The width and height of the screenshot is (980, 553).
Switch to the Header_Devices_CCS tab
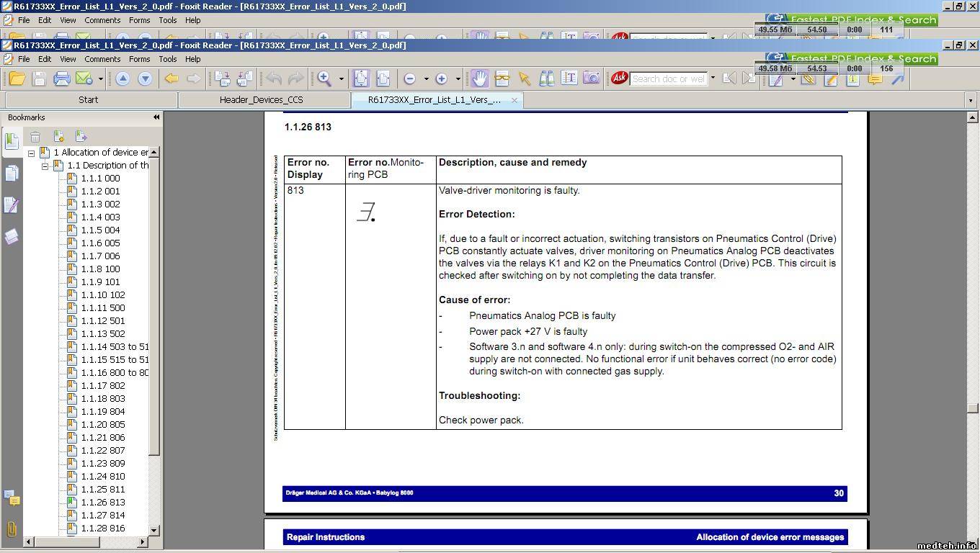(x=261, y=100)
